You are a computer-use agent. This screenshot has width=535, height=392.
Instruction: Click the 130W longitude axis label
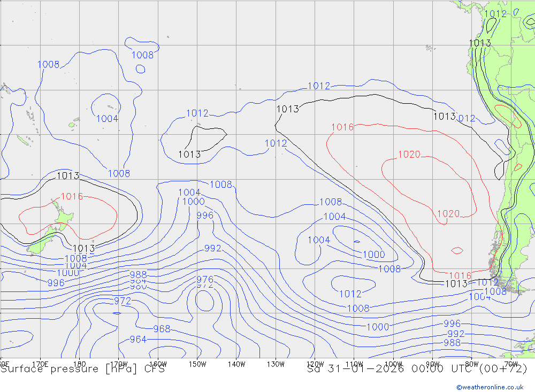[x=276, y=364]
